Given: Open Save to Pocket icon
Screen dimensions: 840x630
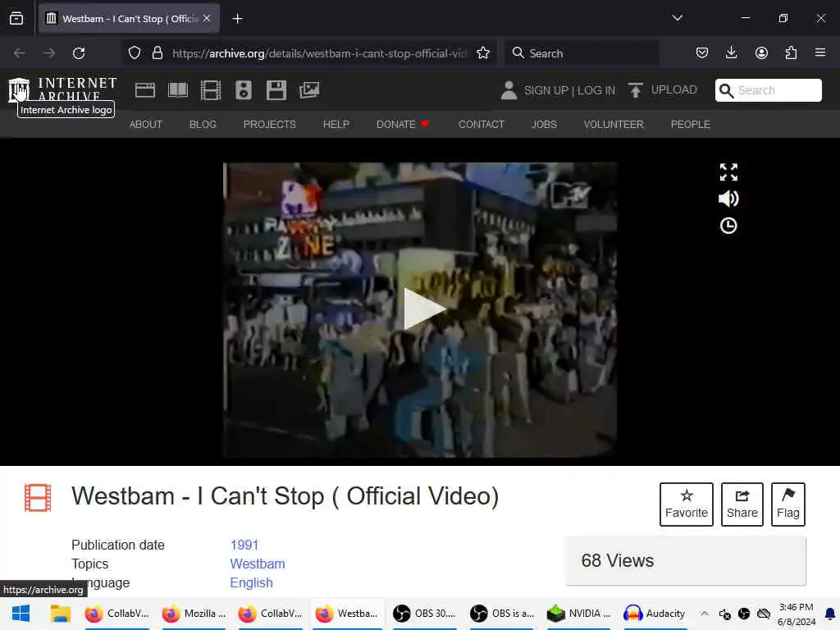Looking at the screenshot, I should [702, 52].
